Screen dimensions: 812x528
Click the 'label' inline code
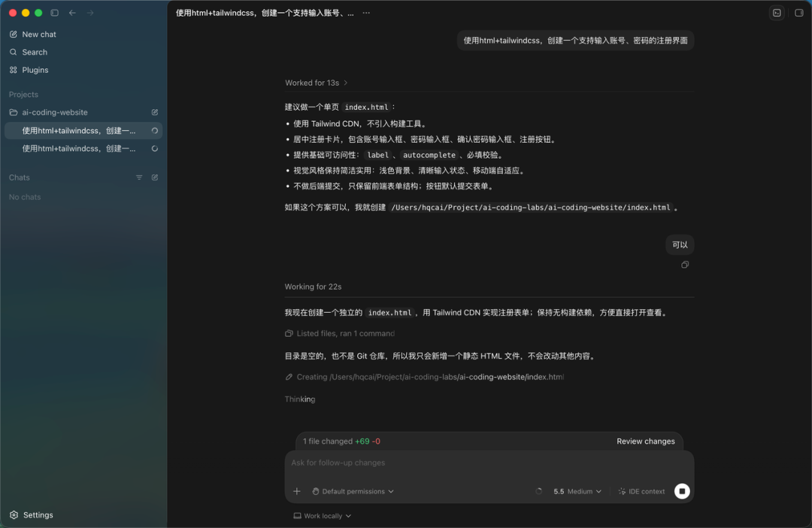pyautogui.click(x=377, y=156)
